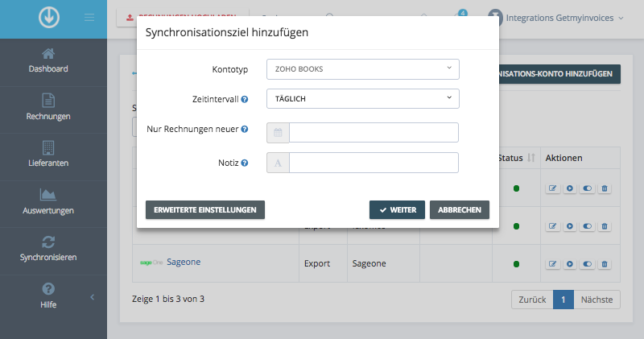Click the GetMyInvoices download logo

tap(49, 17)
